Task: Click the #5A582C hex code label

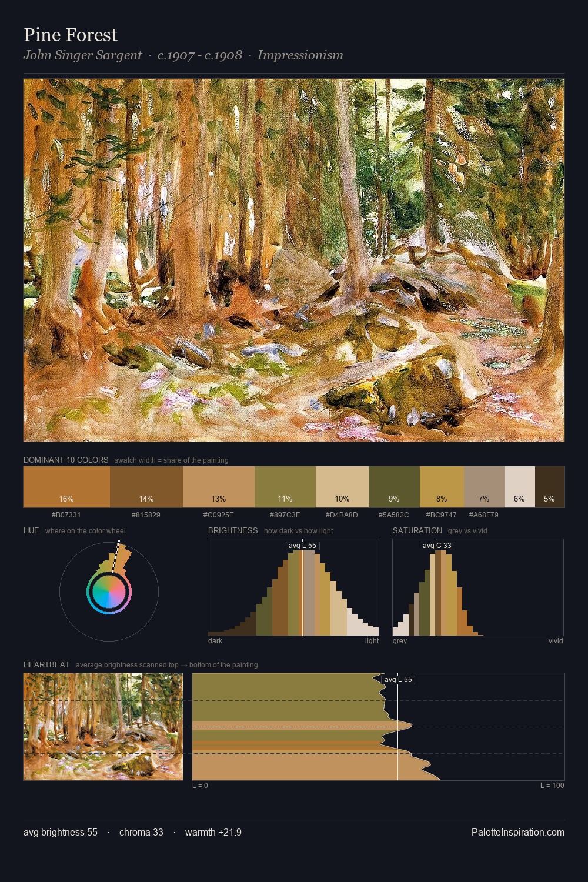Action: coord(394,515)
